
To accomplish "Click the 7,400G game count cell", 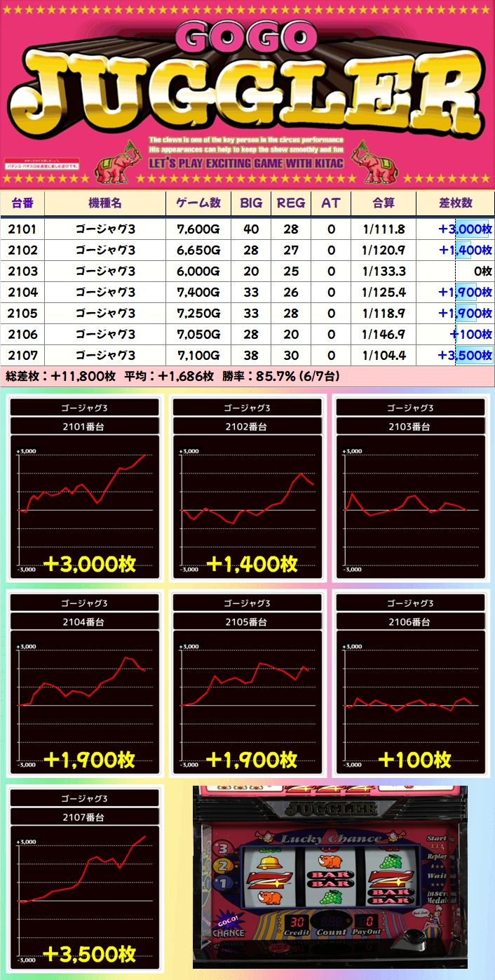I will pyautogui.click(x=198, y=293).
